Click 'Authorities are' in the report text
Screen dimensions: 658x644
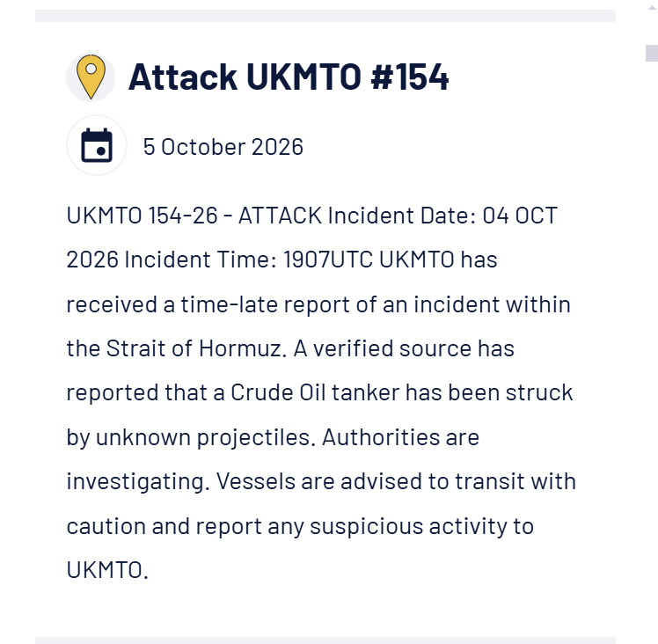click(x=400, y=437)
